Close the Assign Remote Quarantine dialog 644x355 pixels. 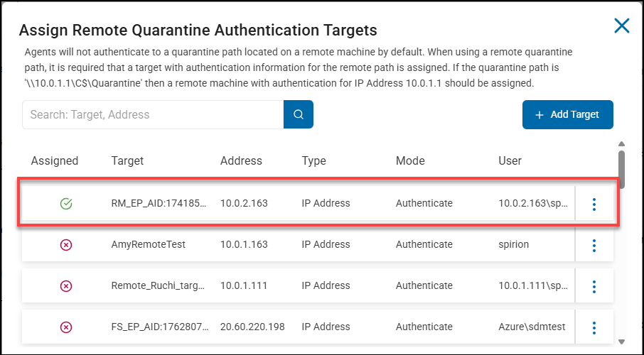click(x=622, y=26)
